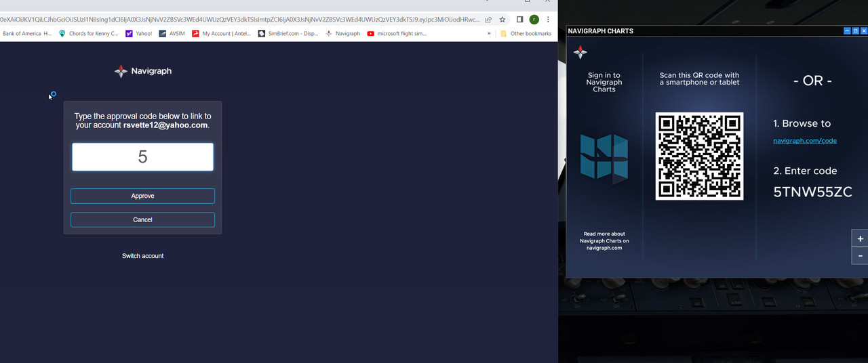
Task: Click the browser address bar URL
Action: point(240,20)
